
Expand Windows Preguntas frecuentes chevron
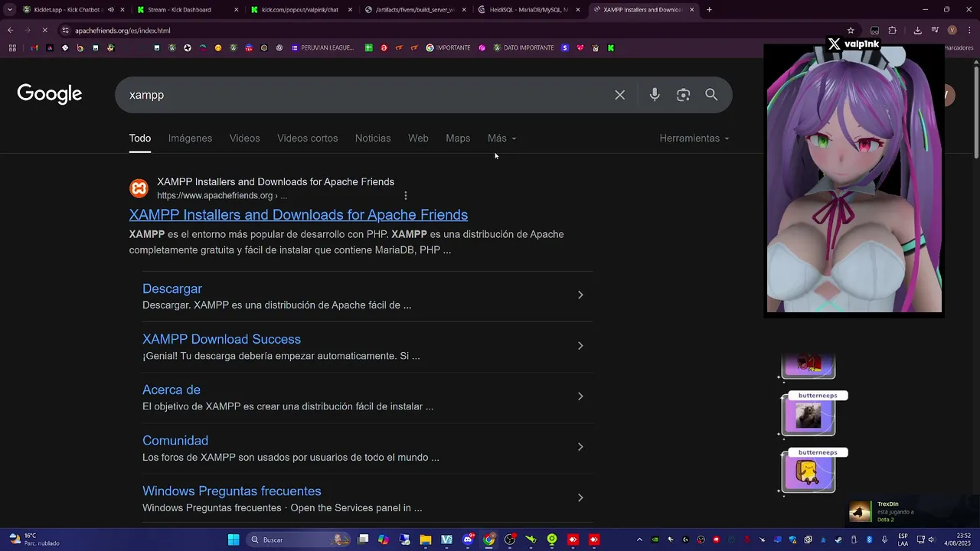point(580,497)
